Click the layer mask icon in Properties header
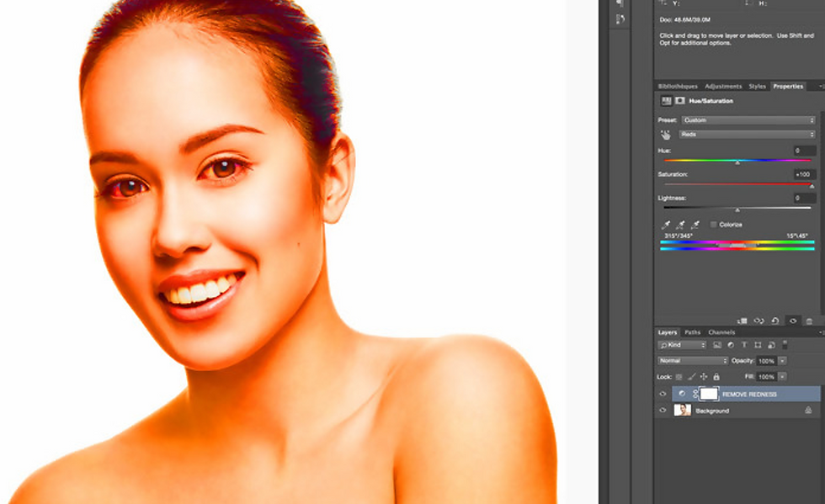Image resolution: width=825 pixels, height=504 pixels. [x=680, y=100]
